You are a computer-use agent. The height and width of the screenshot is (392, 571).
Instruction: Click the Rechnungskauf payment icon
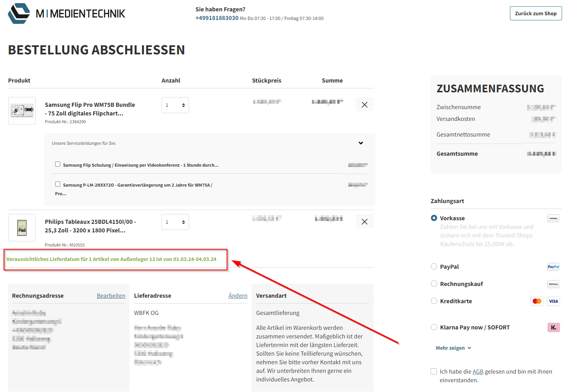pos(553,284)
